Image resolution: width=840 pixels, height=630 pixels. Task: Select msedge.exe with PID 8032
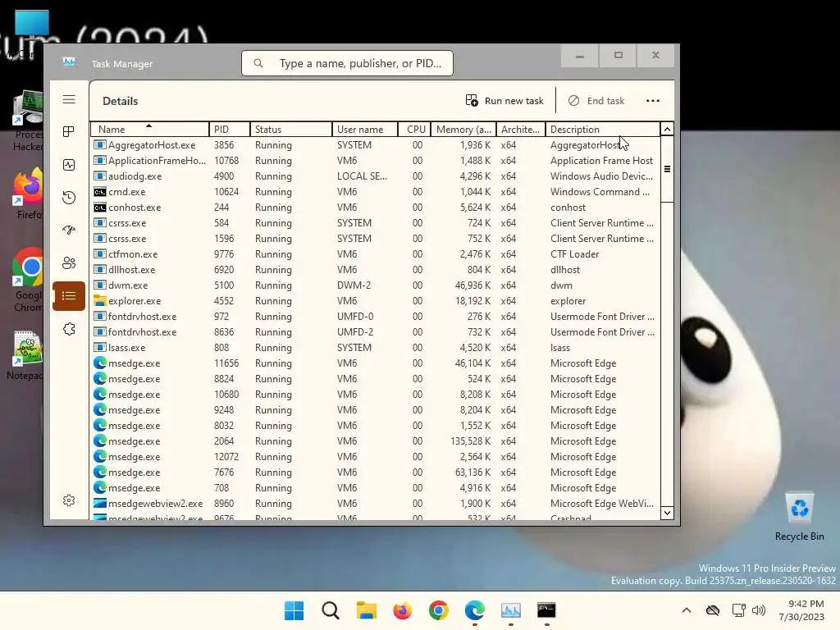[375, 426]
